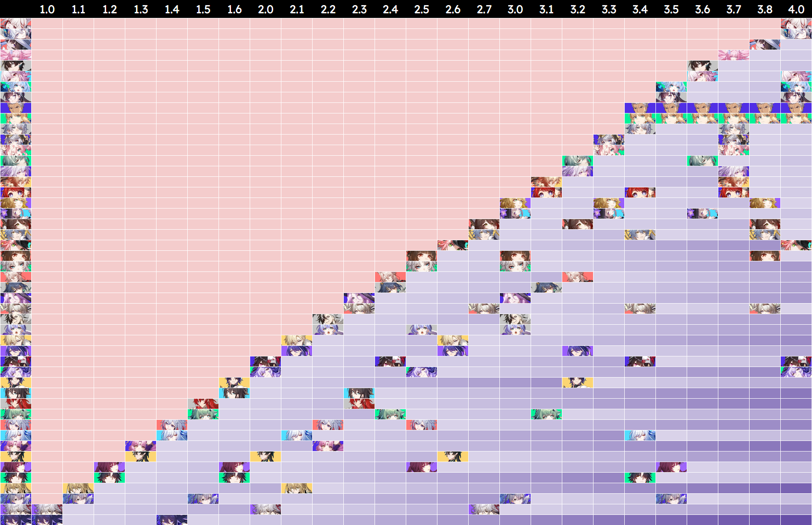Click the pink-haired character under version 1.3

pyautogui.click(x=140, y=446)
